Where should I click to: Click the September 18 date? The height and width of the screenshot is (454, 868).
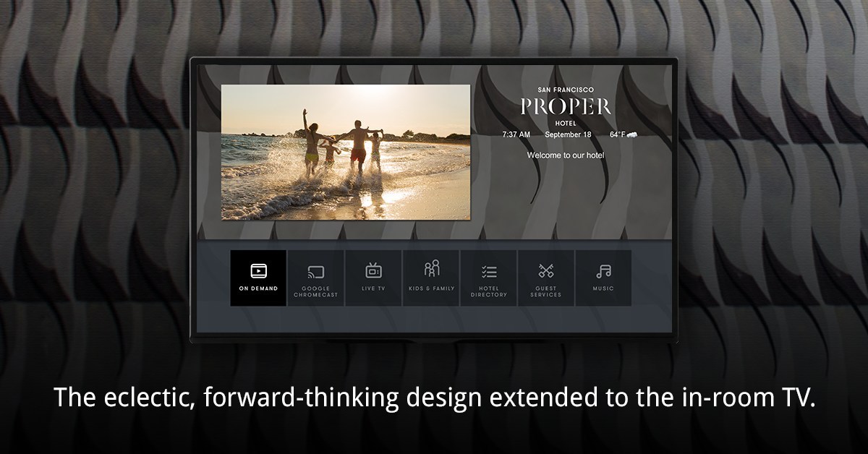point(568,134)
